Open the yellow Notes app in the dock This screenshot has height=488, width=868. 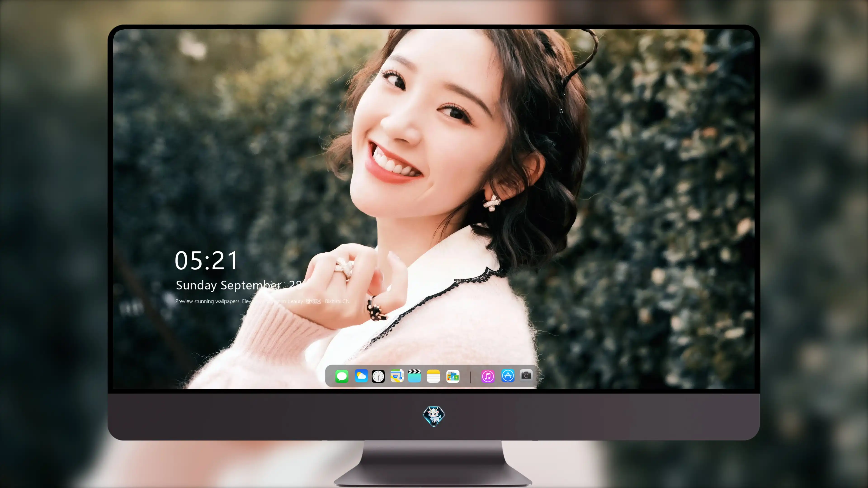point(433,376)
